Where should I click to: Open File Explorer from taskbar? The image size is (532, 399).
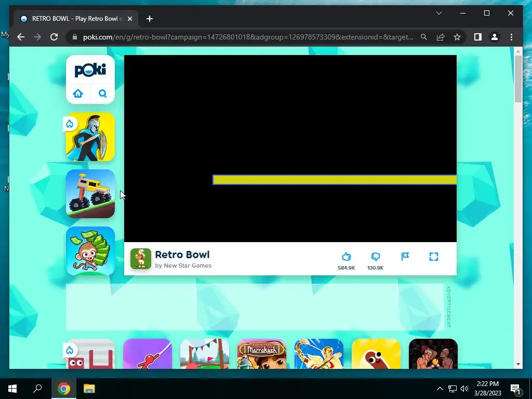(x=89, y=389)
